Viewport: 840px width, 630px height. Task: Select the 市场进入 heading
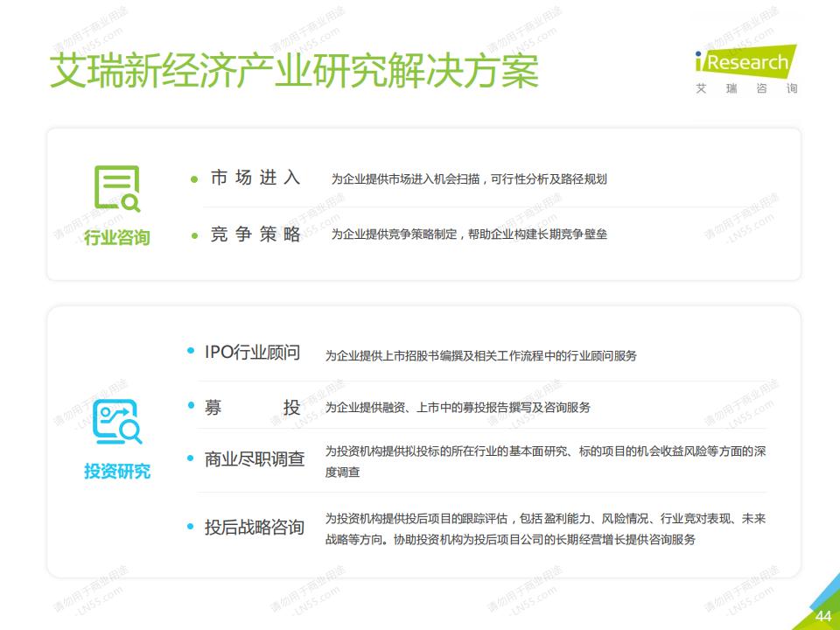coord(255,178)
